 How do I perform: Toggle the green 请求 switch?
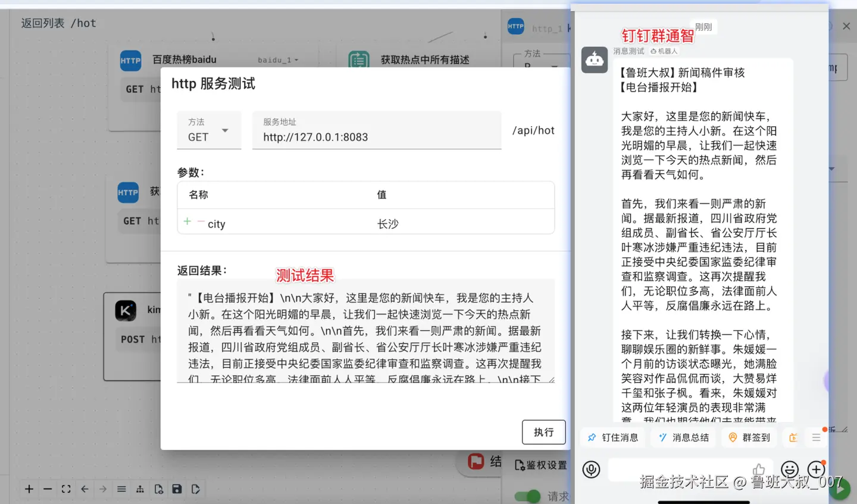[527, 496]
